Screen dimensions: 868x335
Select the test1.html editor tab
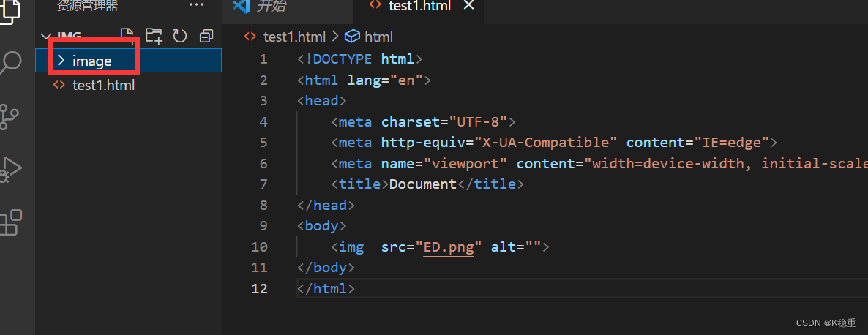click(419, 6)
